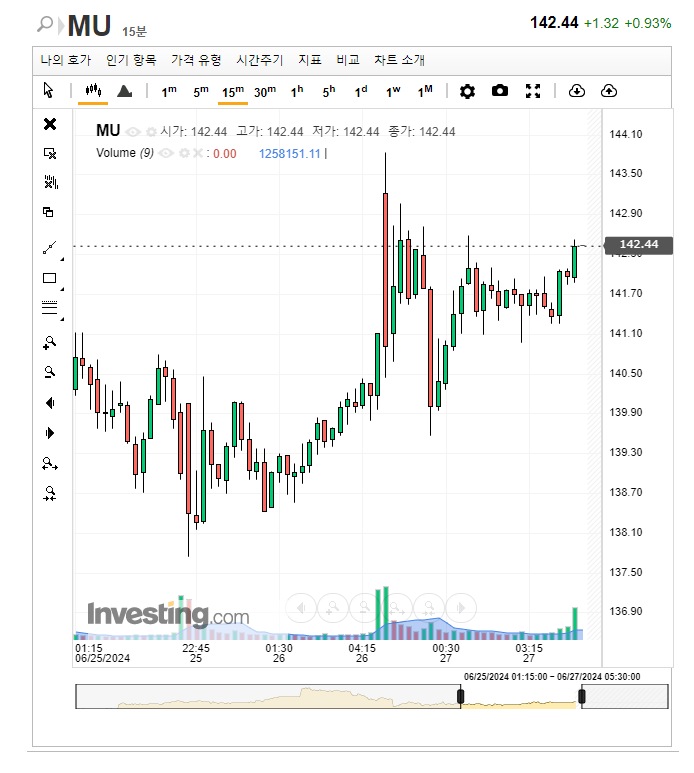Viewport: 694px width, 773px height.
Task: Remove the Volume indicator with its X
Action: click(197, 153)
